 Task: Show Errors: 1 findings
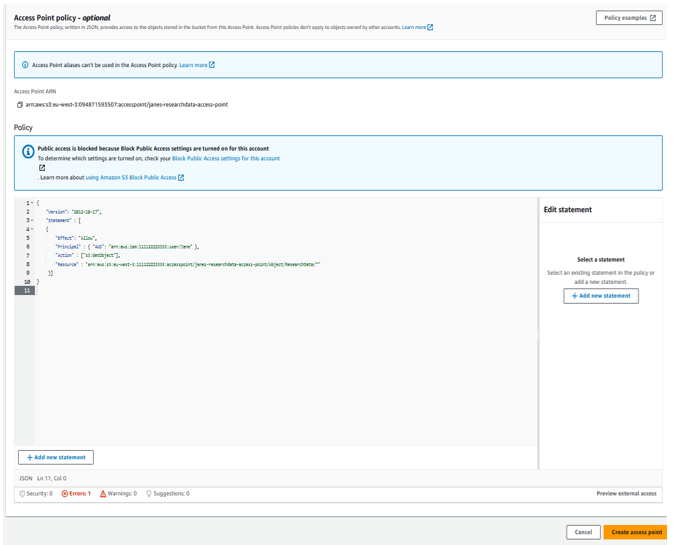(76, 494)
